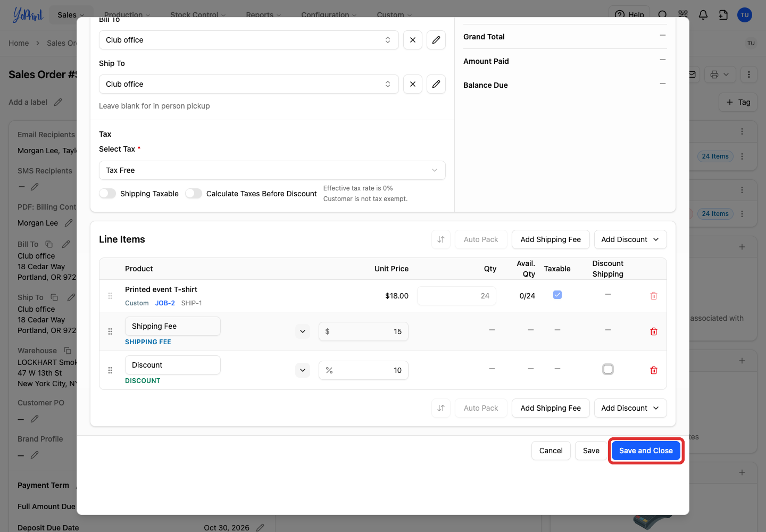Click the Save button
This screenshot has height=532, width=766.
591,451
